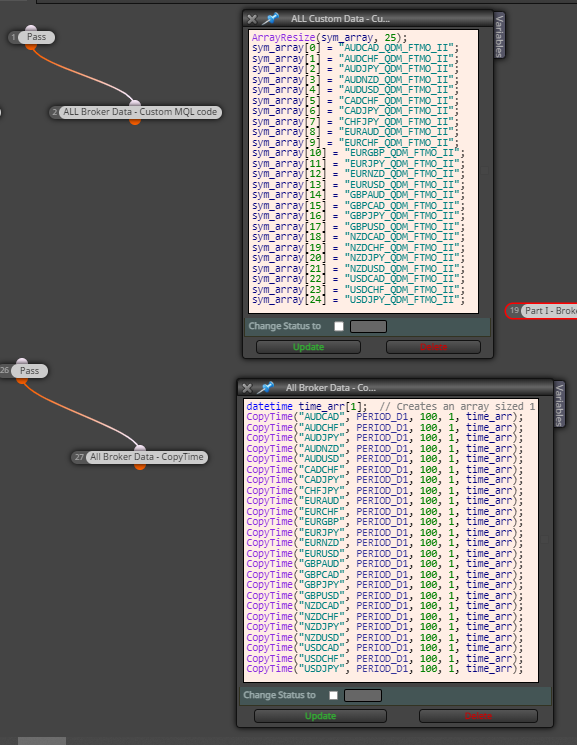Click Delete in All Broker Data CopyTime panel
577x745 pixels.
[478, 716]
